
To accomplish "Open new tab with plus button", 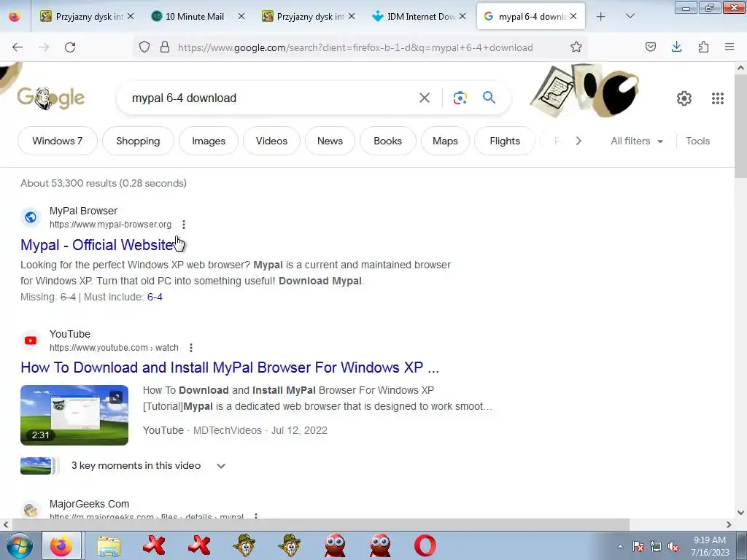I will (601, 17).
